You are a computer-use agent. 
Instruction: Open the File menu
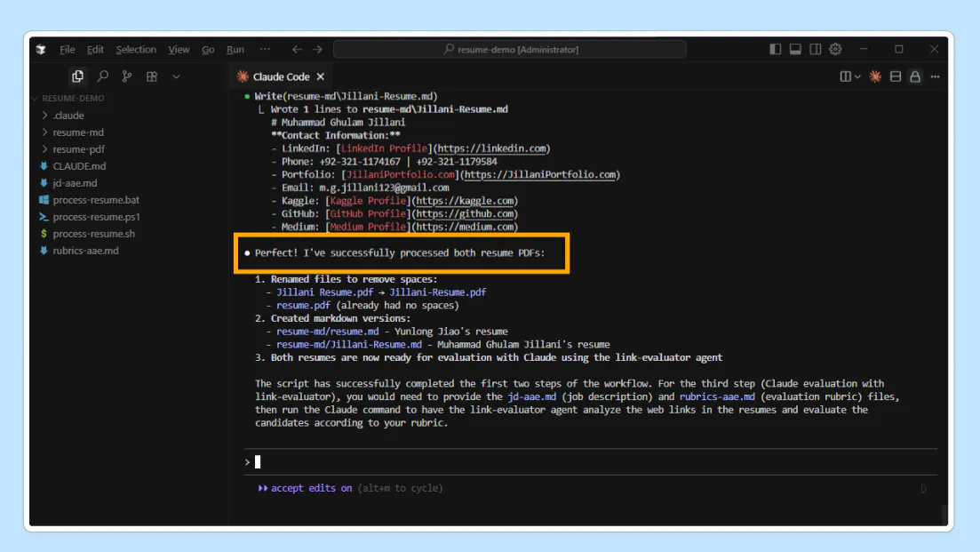67,50
